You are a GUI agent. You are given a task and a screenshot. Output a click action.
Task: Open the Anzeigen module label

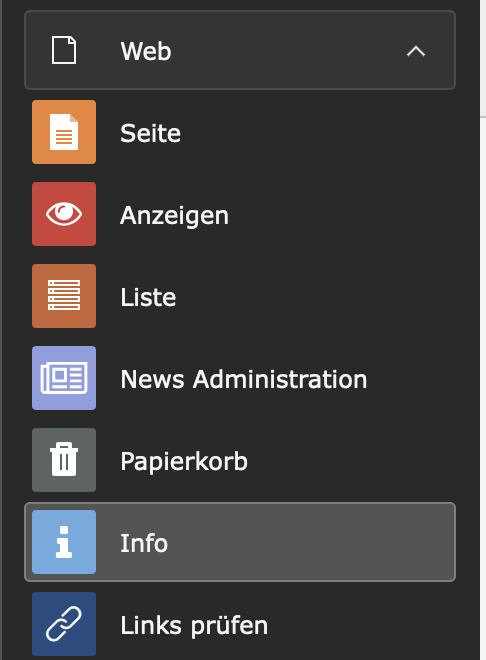tap(174, 216)
